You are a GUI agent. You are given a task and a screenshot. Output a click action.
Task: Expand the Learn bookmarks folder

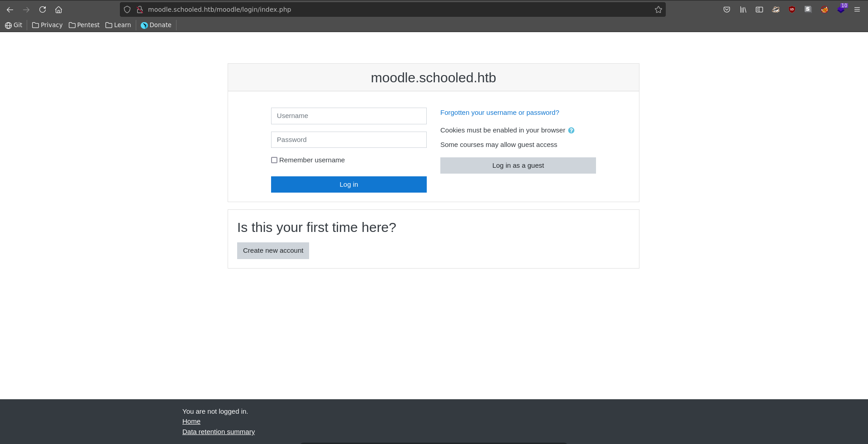118,25
